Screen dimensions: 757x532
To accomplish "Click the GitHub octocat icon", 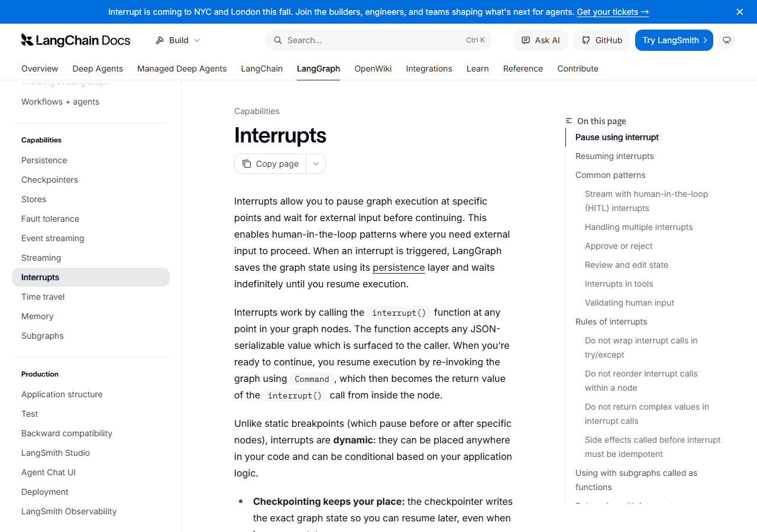I will tap(586, 40).
